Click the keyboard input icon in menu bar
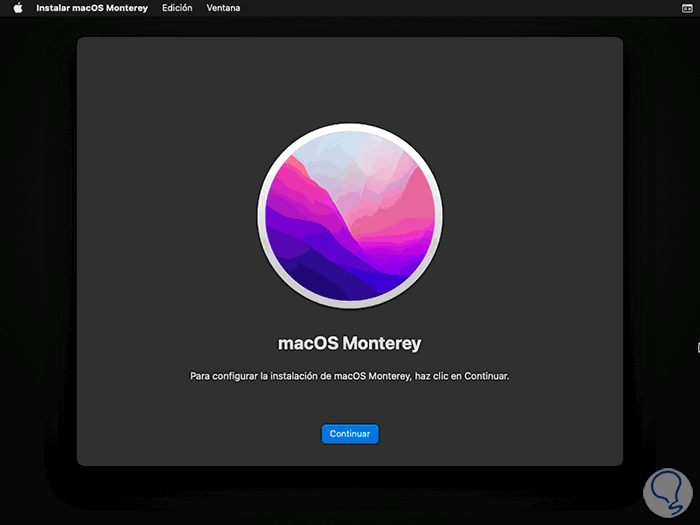 pos(687,8)
